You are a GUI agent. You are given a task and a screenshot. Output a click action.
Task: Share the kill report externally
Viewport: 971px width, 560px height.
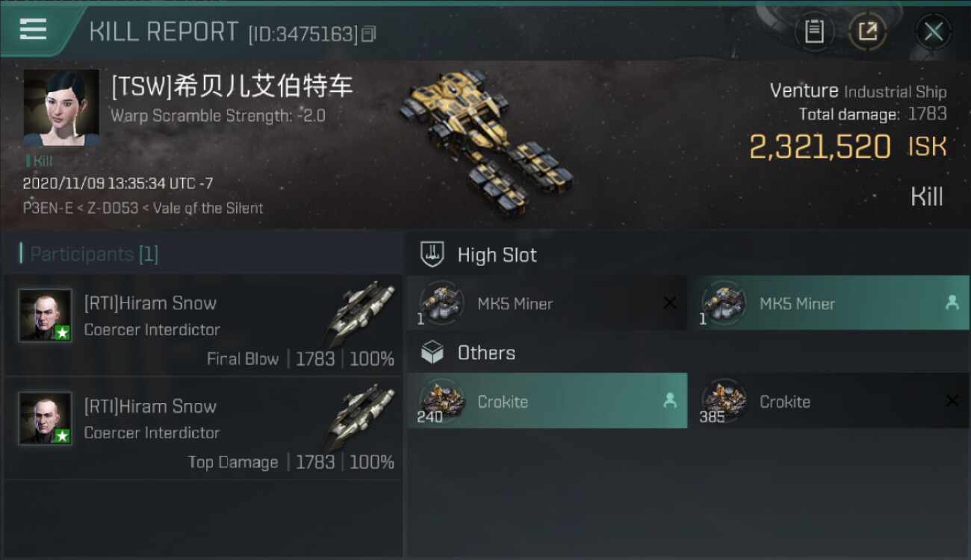pos(867,31)
